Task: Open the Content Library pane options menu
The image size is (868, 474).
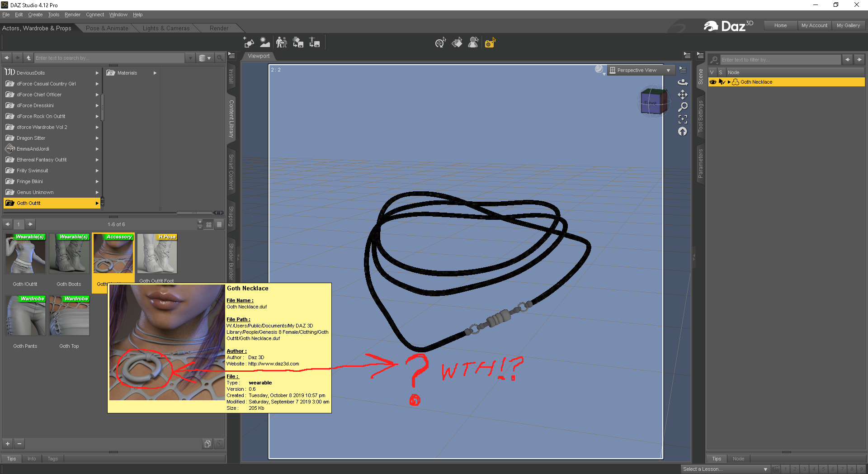Action: (x=231, y=55)
